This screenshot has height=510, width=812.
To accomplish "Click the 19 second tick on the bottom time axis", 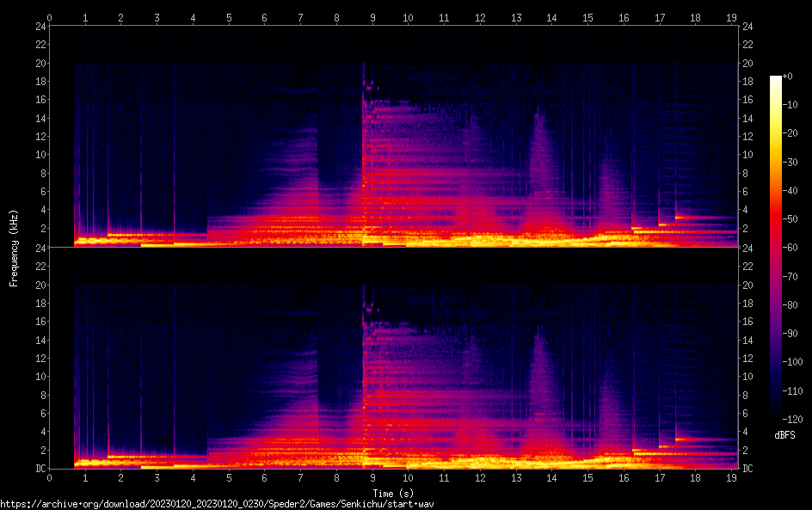I will pyautogui.click(x=731, y=477).
